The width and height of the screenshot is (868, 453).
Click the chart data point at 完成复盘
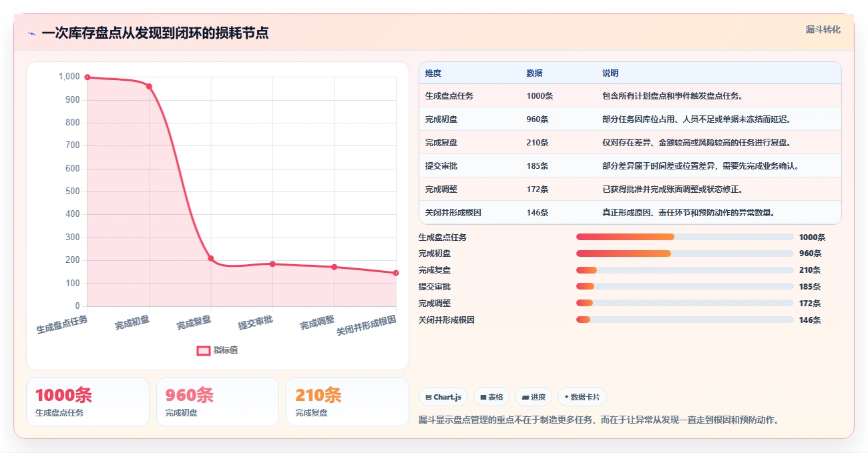(211, 258)
